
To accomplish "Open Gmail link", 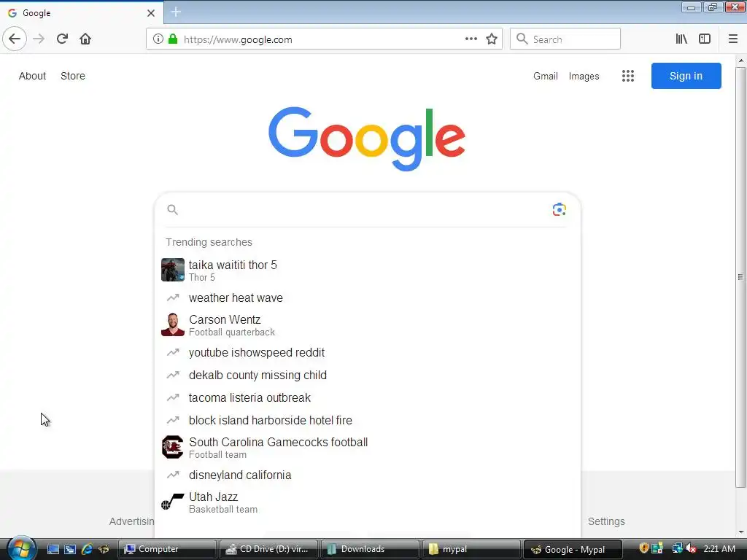I will [545, 76].
